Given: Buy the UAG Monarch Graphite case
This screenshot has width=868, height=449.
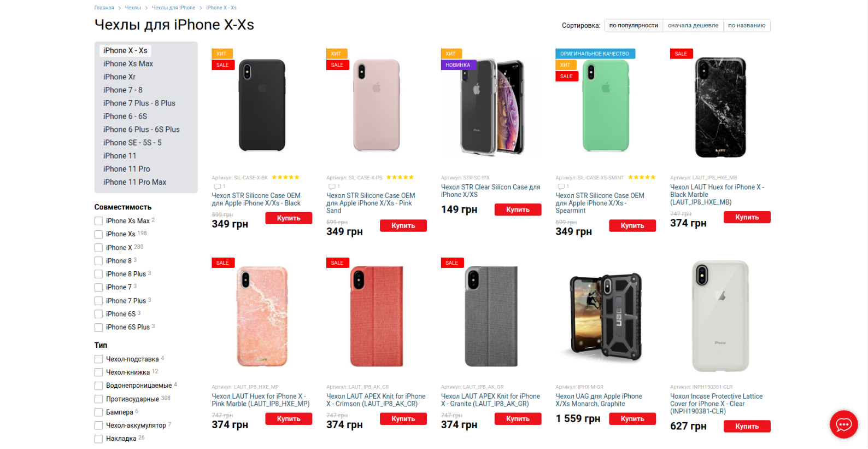Looking at the screenshot, I should click(x=632, y=419).
